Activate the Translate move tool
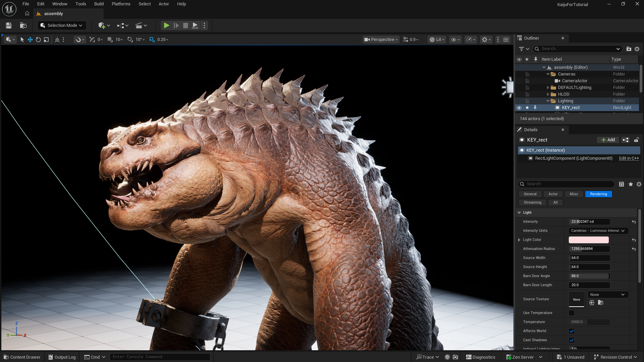 (x=30, y=40)
